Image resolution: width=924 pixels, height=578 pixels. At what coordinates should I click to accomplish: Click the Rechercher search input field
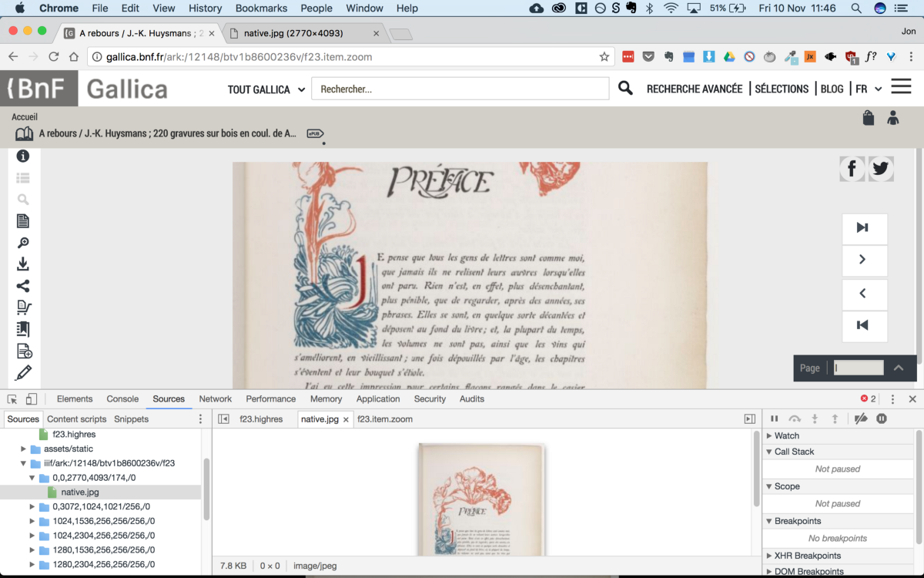coord(460,89)
